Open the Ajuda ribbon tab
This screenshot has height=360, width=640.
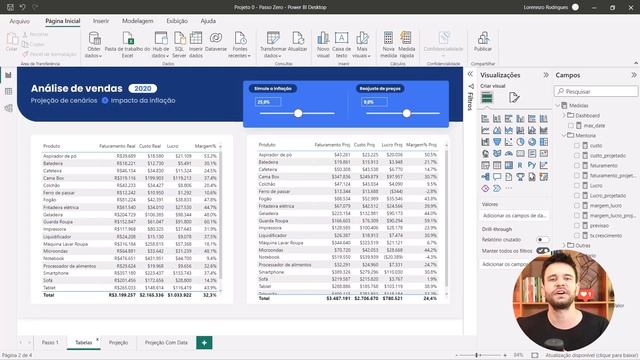pos(208,21)
